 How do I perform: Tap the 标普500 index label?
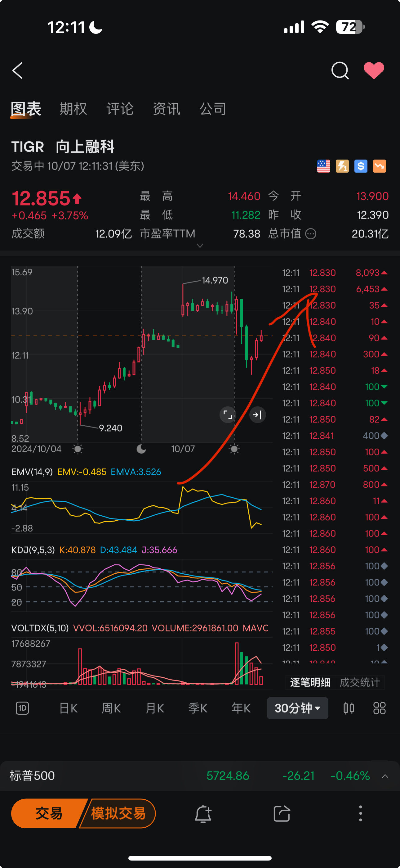[32, 776]
